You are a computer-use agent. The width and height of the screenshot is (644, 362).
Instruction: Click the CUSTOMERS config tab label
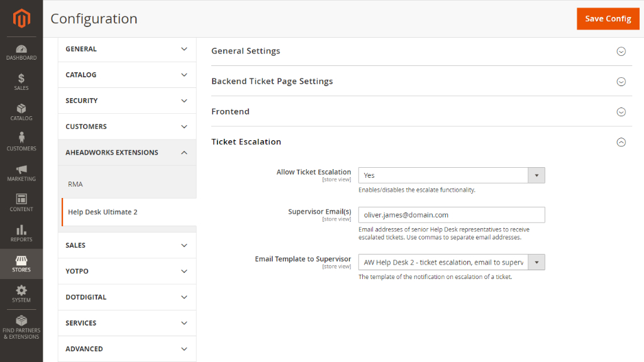click(86, 126)
